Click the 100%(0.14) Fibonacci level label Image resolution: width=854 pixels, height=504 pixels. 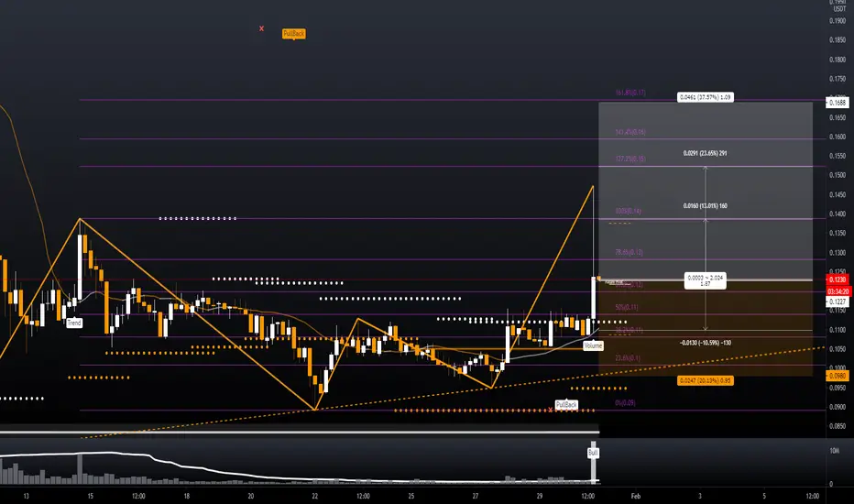pyautogui.click(x=628, y=211)
